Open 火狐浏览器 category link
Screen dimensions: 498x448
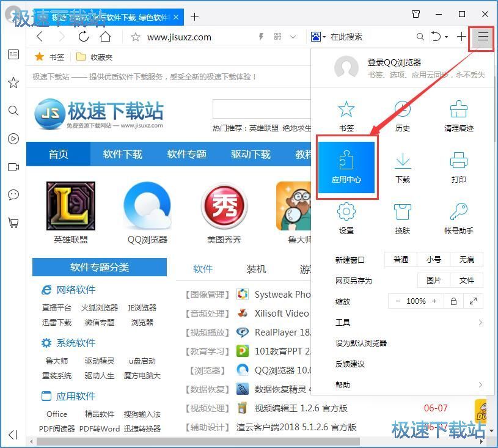(100, 307)
